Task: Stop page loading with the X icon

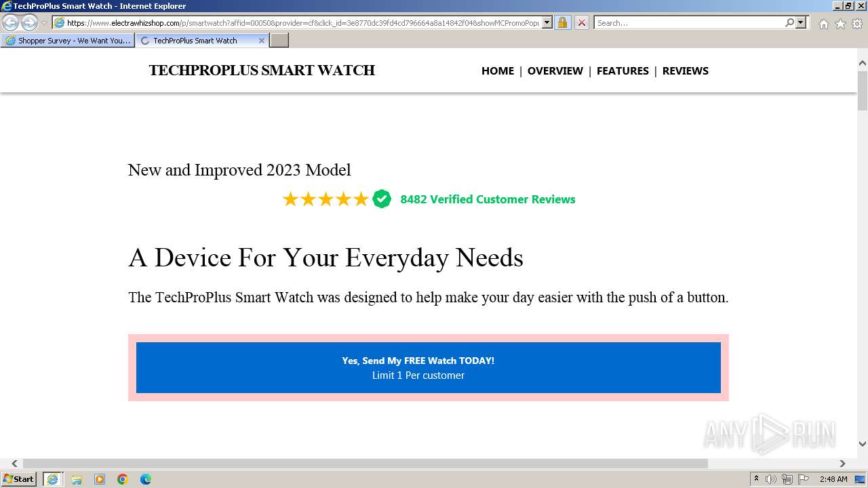Action: [581, 23]
